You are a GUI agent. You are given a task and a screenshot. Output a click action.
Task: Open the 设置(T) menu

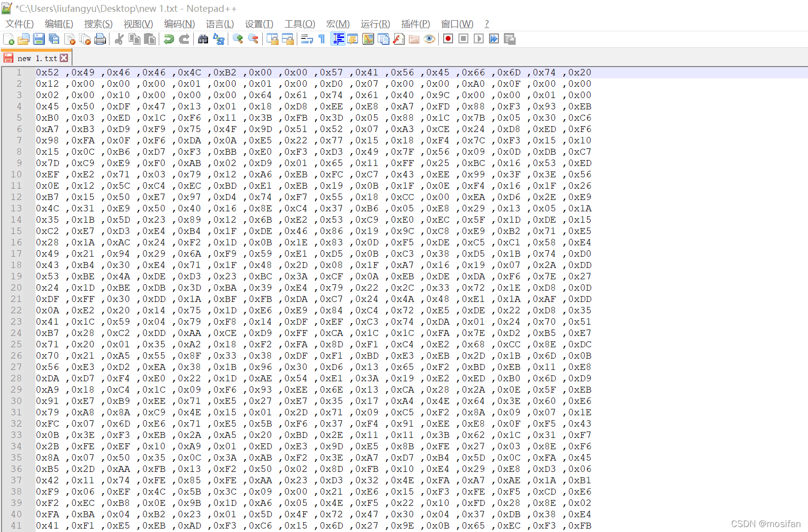click(x=259, y=24)
